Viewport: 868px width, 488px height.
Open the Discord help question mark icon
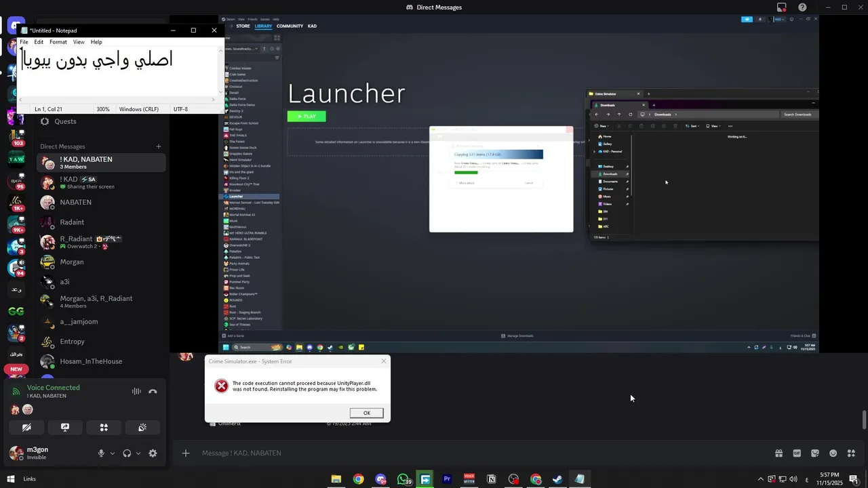pos(803,7)
